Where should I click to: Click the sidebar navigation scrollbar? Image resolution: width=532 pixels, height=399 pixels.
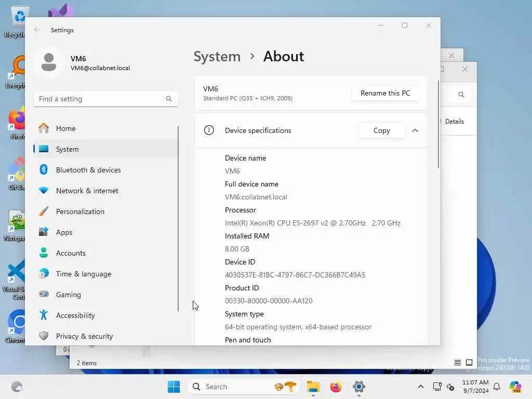pyautogui.click(x=178, y=218)
